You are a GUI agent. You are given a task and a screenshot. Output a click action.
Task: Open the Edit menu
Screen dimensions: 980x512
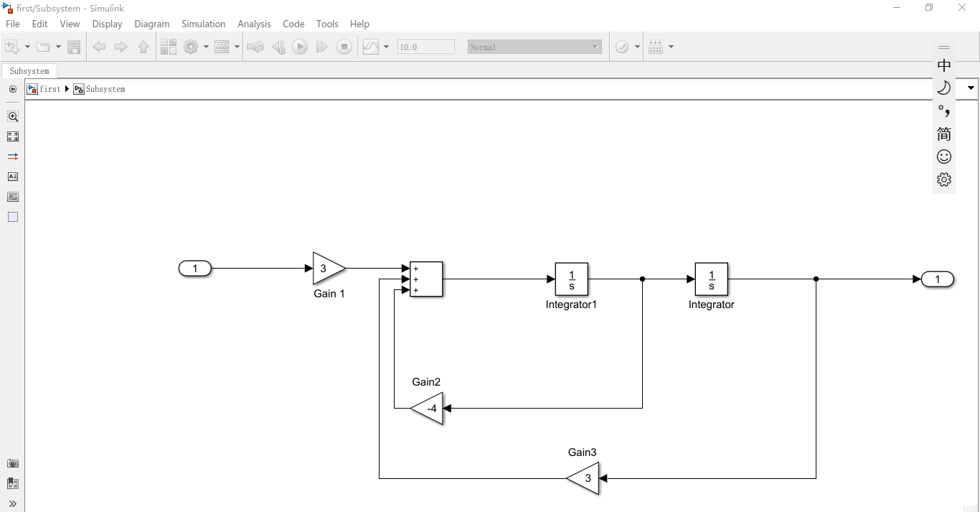(x=40, y=24)
